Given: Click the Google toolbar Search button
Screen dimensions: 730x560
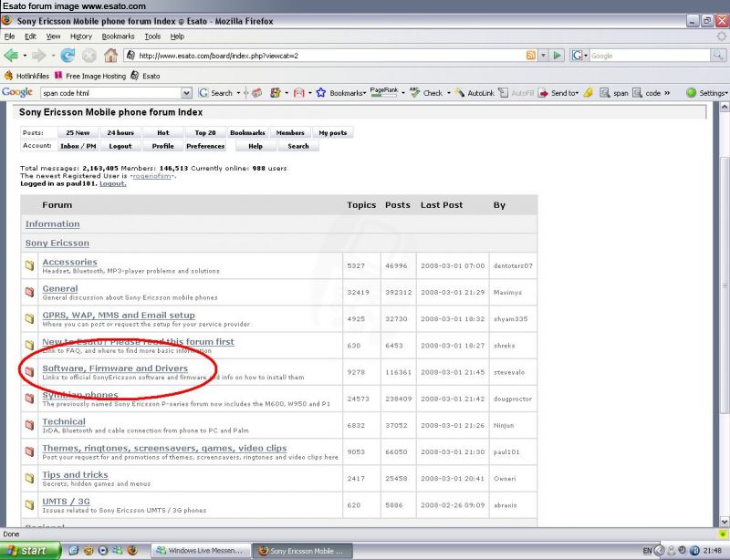Looking at the screenshot, I should (x=215, y=93).
